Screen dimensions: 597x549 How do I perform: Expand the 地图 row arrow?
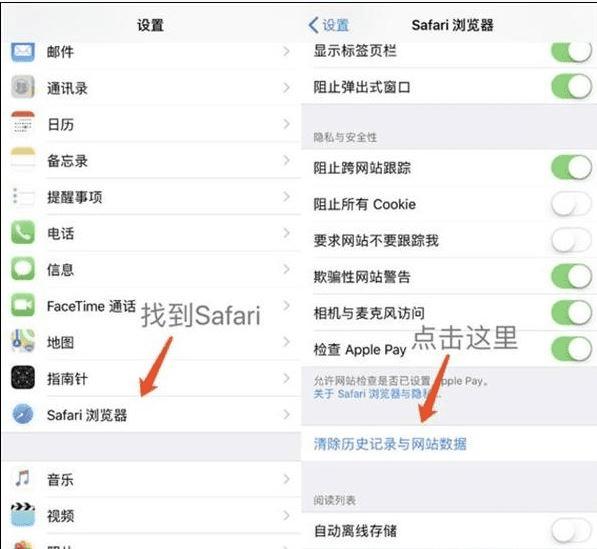pos(287,342)
